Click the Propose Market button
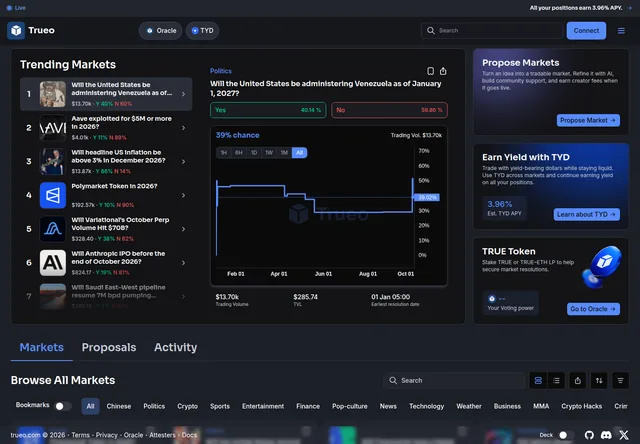Screen dimensions: 640x444 [588, 120]
